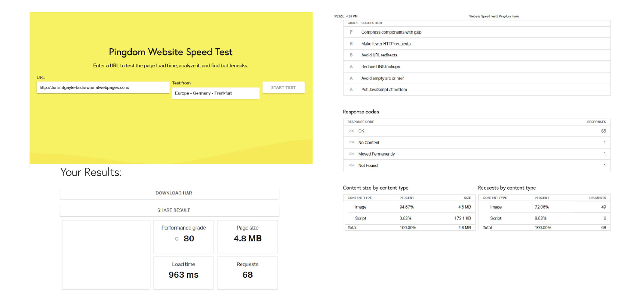Click the Page size 4.8 MB card

(247, 237)
